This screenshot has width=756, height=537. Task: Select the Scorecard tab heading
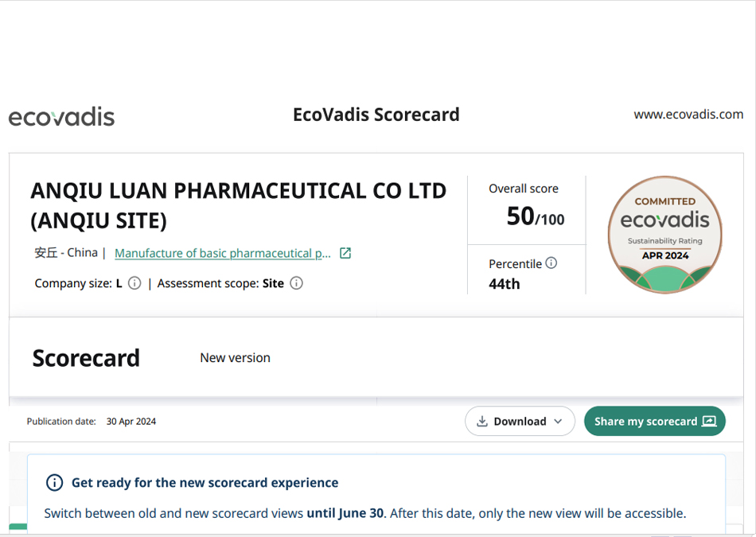point(86,358)
